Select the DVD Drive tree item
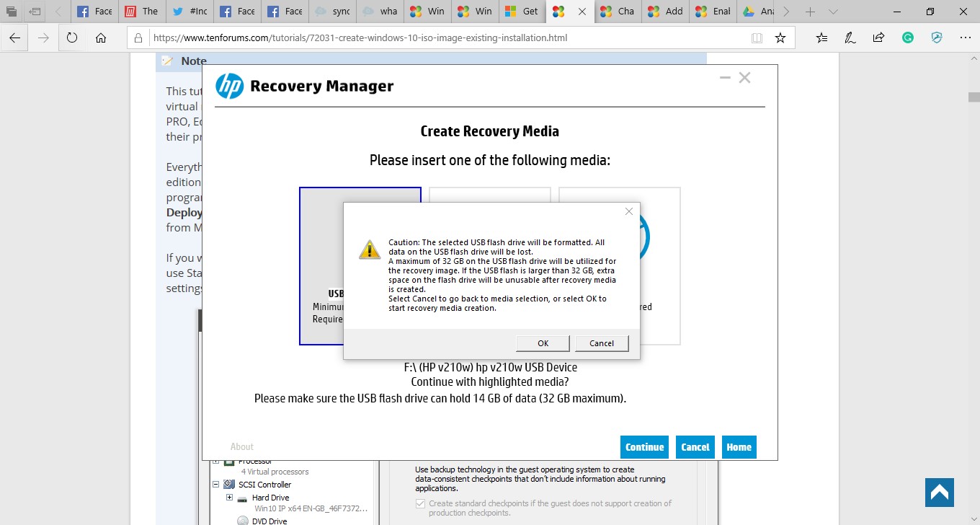 269,521
